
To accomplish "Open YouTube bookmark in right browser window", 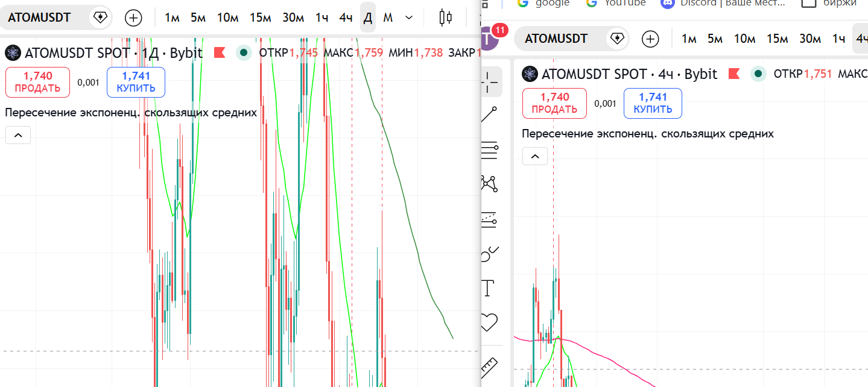I will point(615,2).
